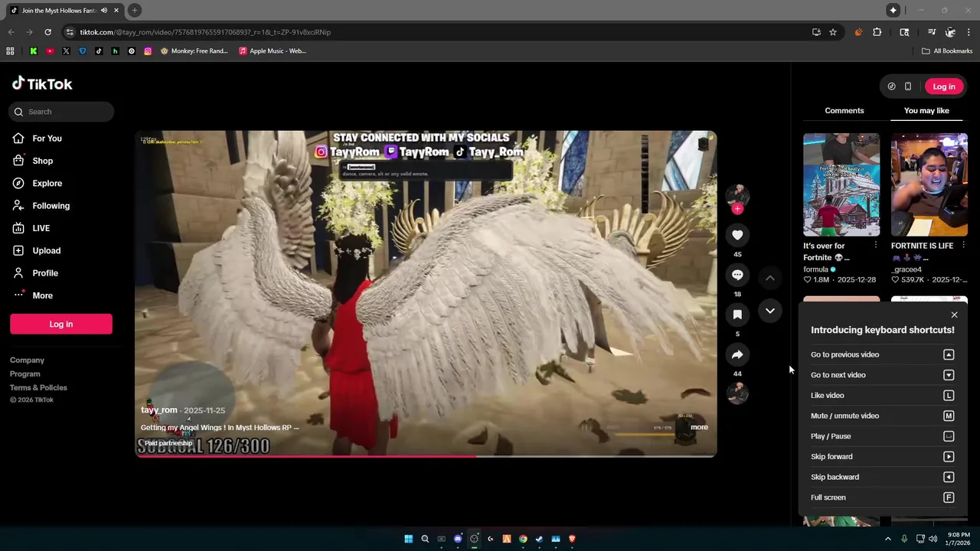
Task: Open the Upload page
Action: point(37,250)
